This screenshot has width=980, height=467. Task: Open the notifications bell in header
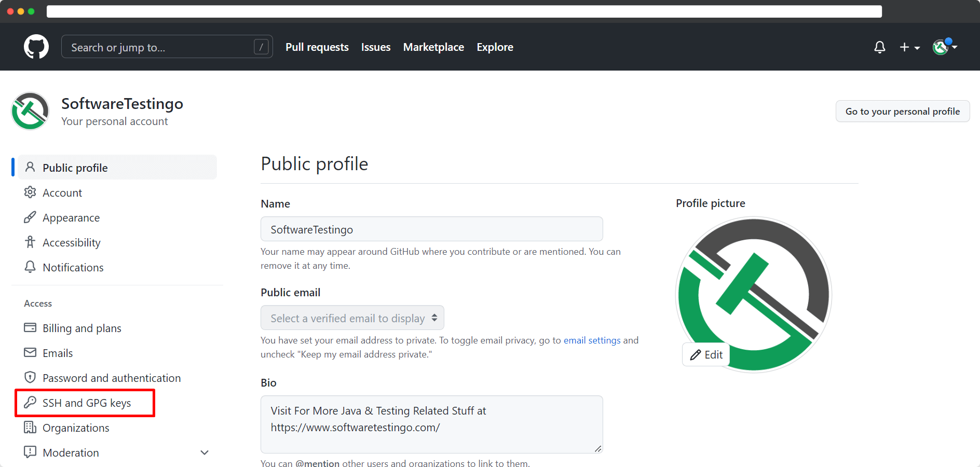(880, 47)
